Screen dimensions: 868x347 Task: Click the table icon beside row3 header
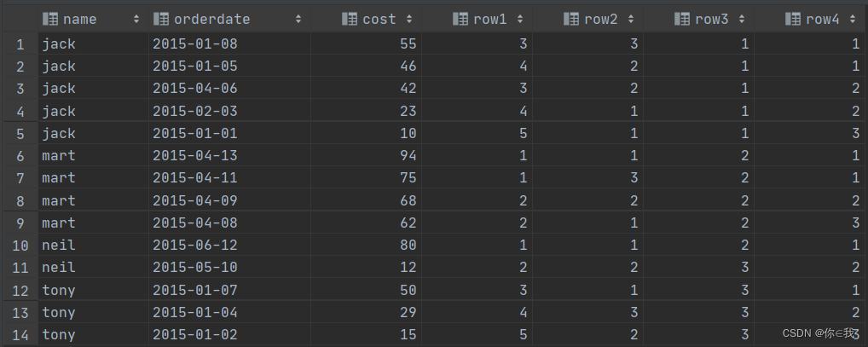tap(682, 19)
